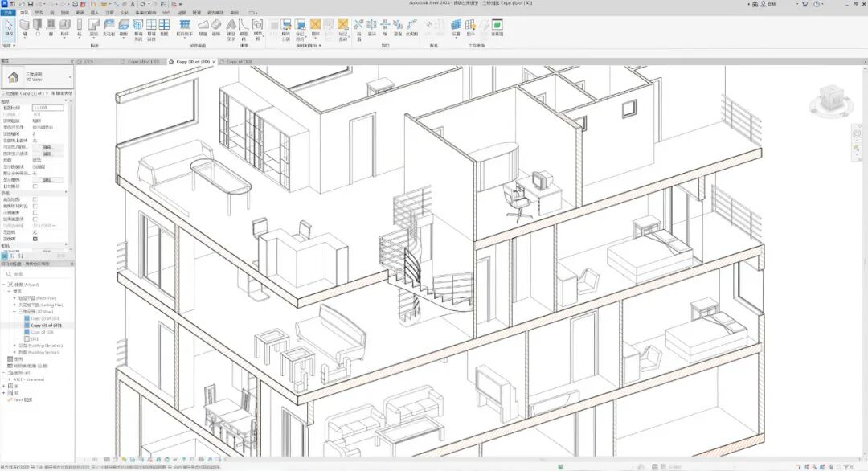Select A101 - Unnamed sheet in browser
The height and width of the screenshot is (471, 868).
[x=28, y=379]
